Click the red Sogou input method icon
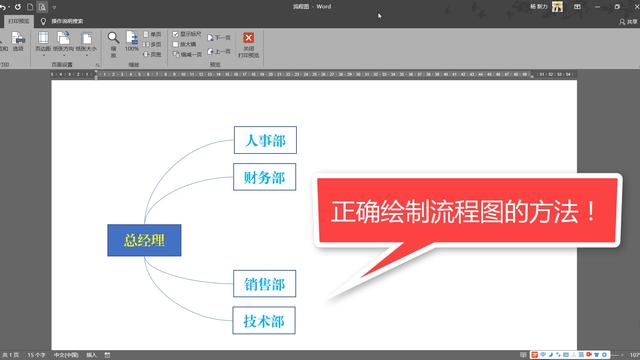Viewport: 640px width, 360px height. click(534, 355)
